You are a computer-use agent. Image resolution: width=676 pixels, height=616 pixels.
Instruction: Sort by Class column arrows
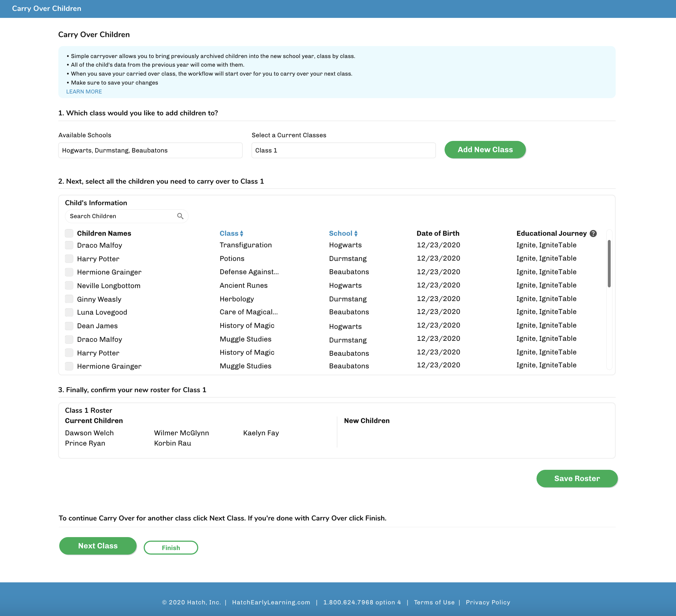(241, 234)
